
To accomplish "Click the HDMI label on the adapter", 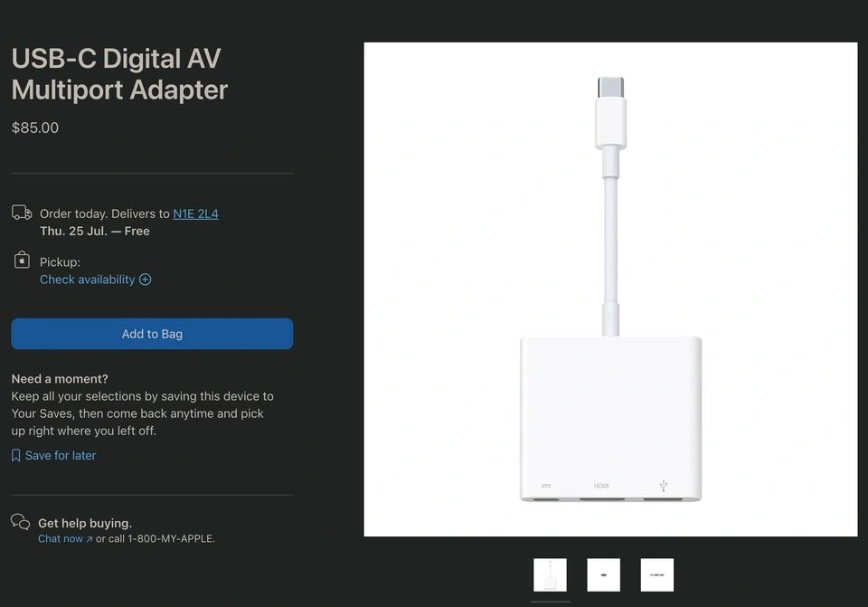I will (601, 487).
